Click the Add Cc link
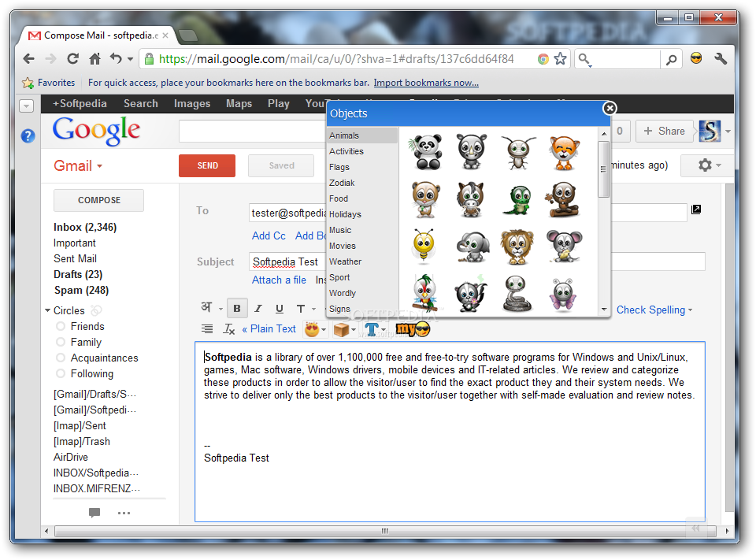The height and width of the screenshot is (560, 756). click(x=269, y=235)
